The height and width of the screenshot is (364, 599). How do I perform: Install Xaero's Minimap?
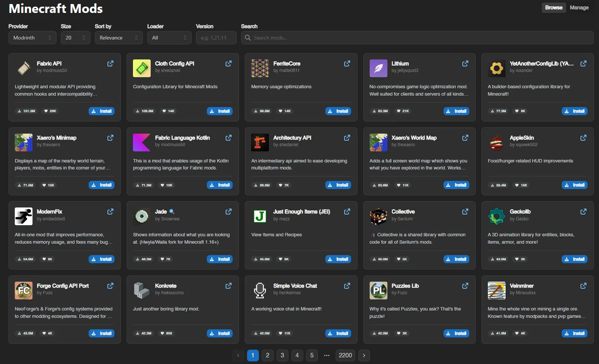[102, 185]
